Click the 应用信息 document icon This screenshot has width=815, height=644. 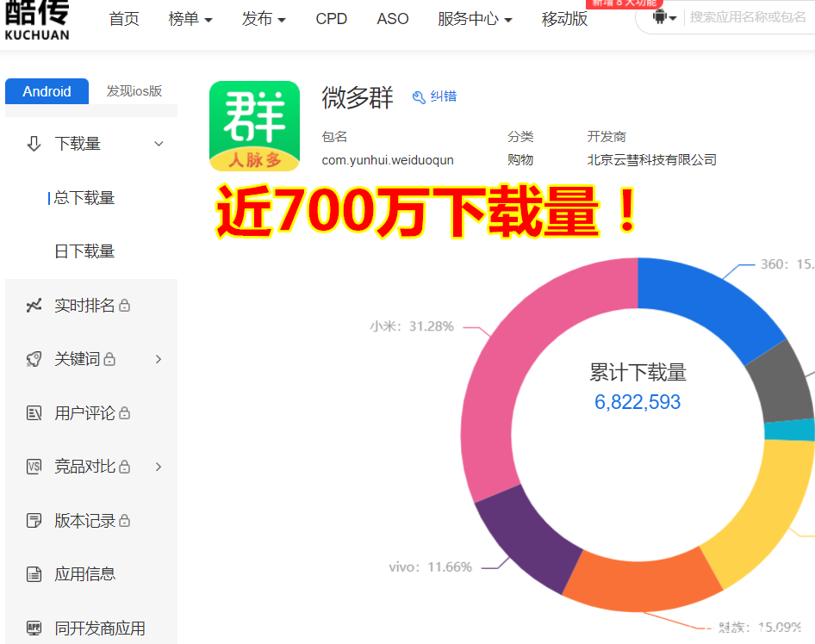click(x=34, y=574)
